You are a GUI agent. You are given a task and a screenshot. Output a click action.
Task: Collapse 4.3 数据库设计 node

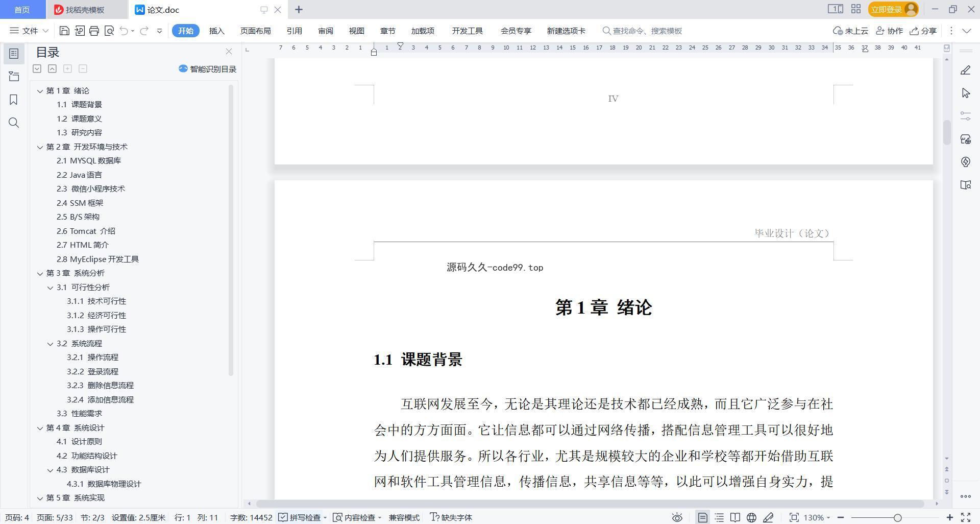coord(50,470)
